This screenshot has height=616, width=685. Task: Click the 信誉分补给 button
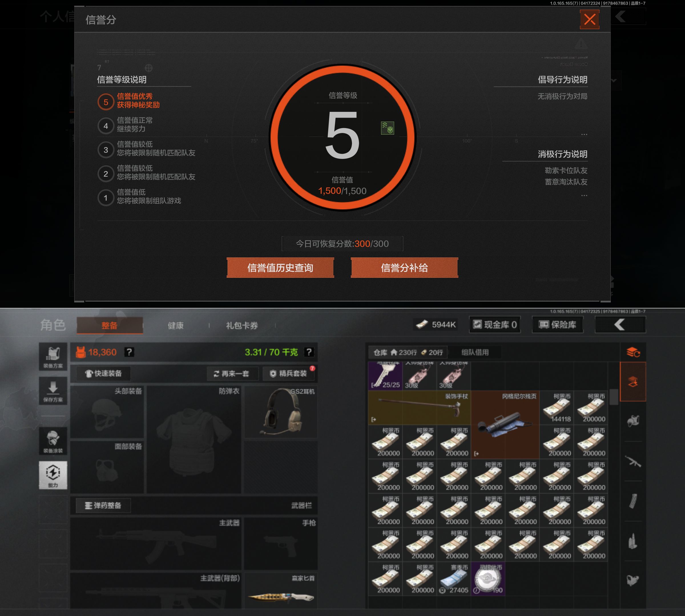pyautogui.click(x=404, y=268)
